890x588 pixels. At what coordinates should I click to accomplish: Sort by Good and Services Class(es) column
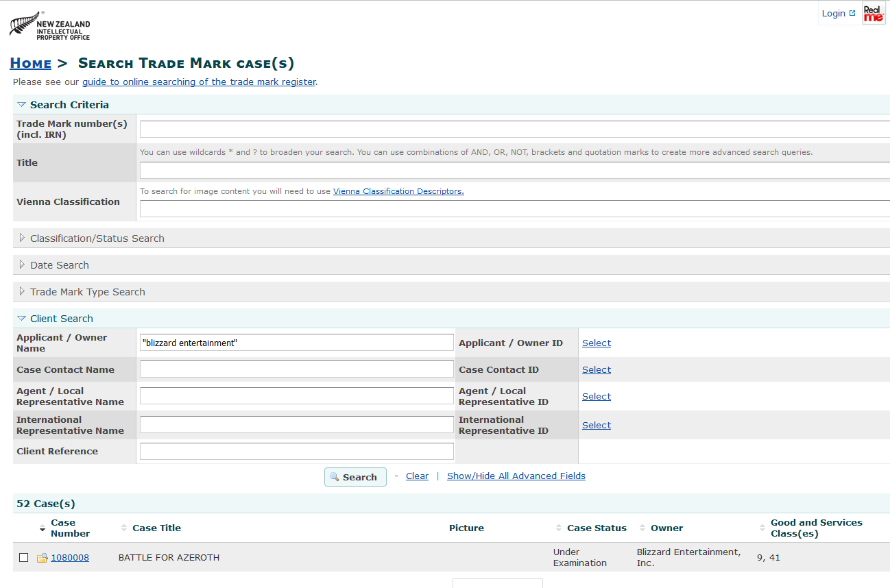(x=762, y=528)
